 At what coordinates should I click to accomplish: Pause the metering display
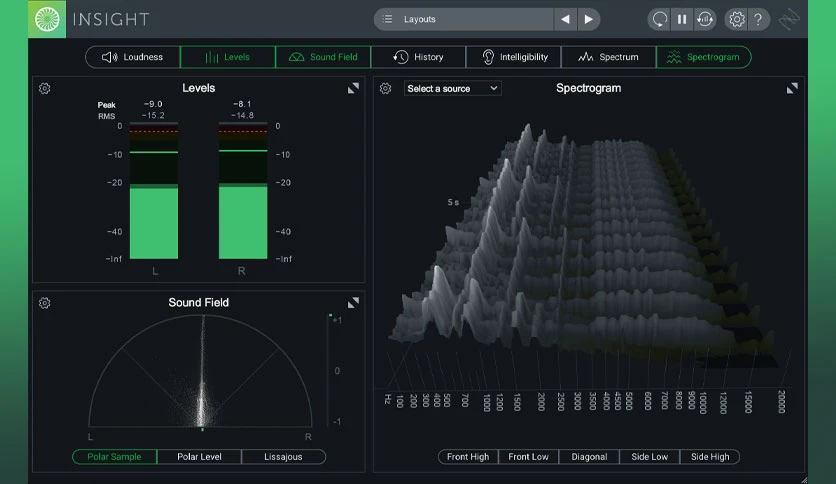pos(682,19)
